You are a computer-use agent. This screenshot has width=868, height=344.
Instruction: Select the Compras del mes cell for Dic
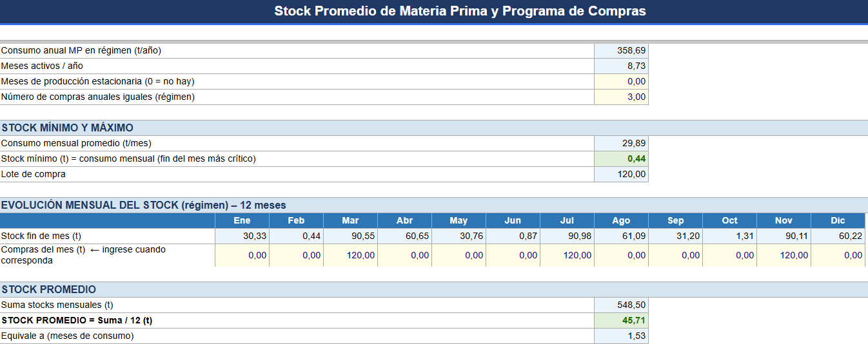pyautogui.click(x=838, y=256)
